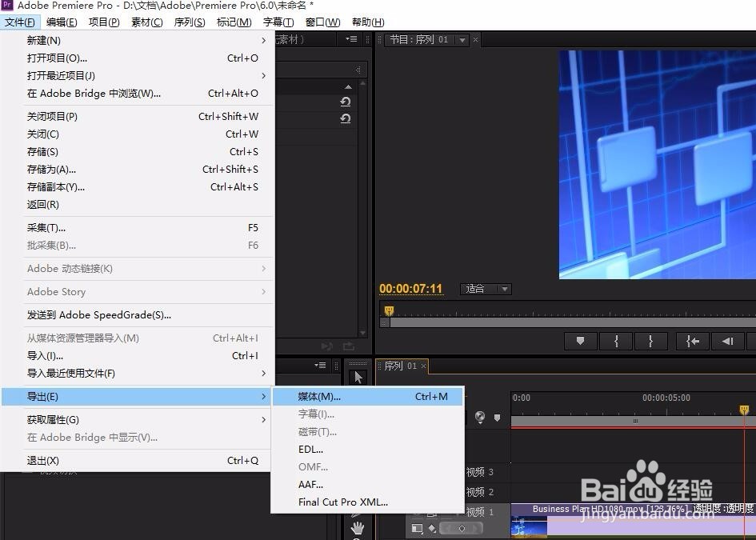Image resolution: width=756 pixels, height=540 pixels.
Task: Open the source panel flyout menu icon
Action: click(351, 39)
